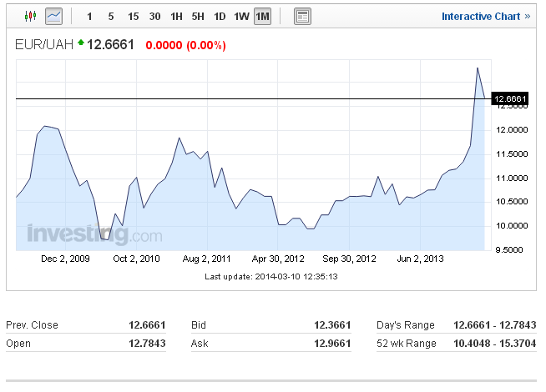546x392 pixels.
Task: Click the Ask label
Action: coord(200,344)
